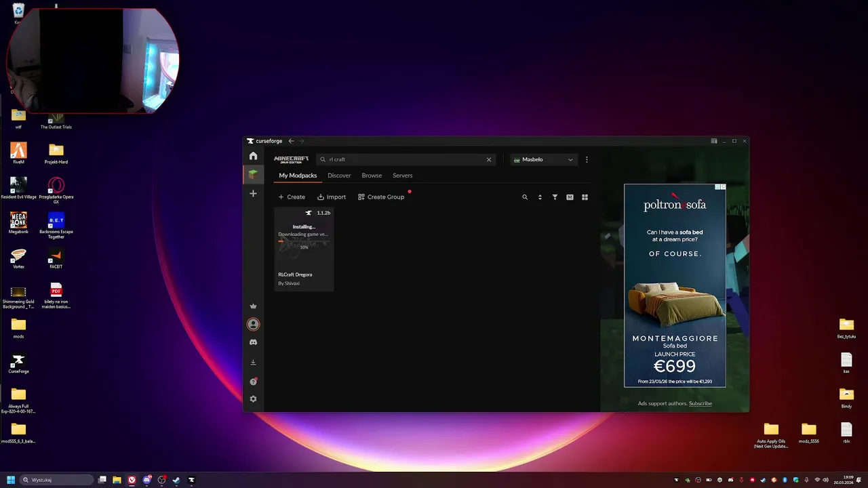Select the FiveM desktop shortcut

(x=18, y=153)
